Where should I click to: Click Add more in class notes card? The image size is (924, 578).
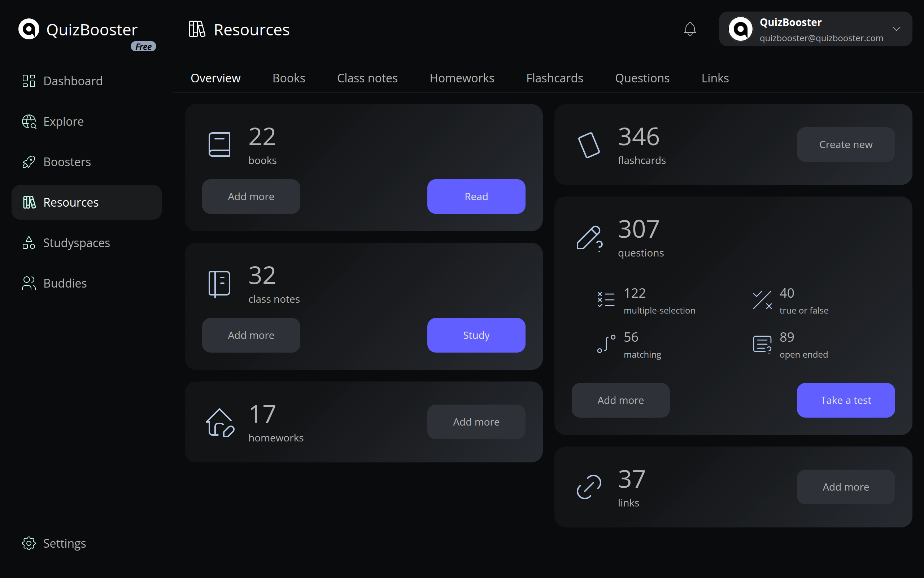(251, 335)
